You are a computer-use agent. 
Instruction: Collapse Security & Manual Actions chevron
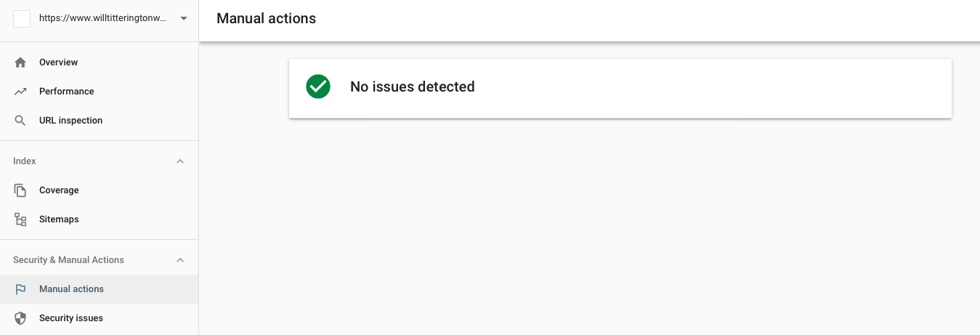(x=180, y=260)
